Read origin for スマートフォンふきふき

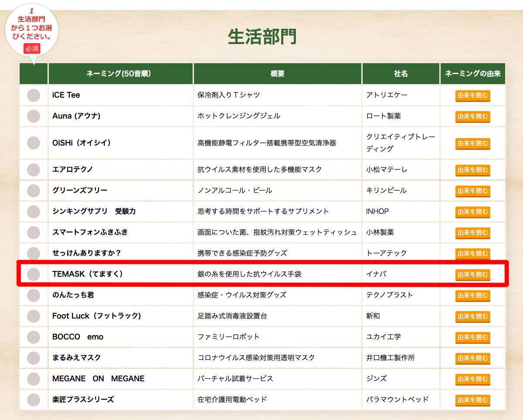tap(473, 233)
